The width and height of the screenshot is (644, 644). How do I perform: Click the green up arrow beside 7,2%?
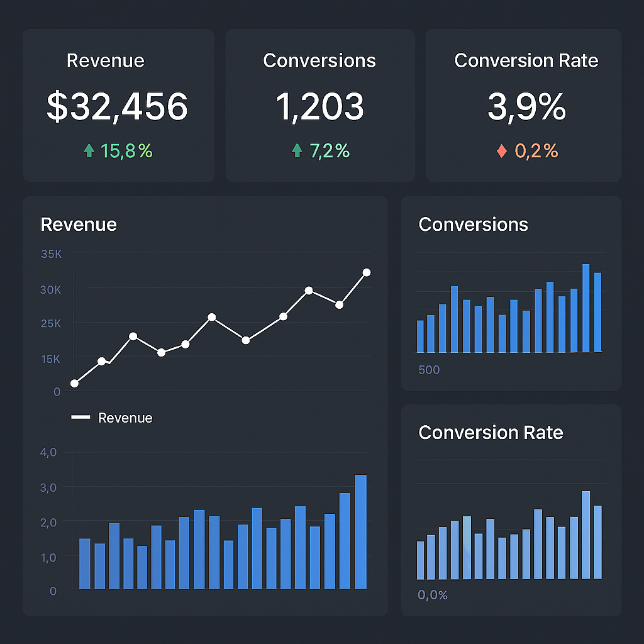pos(297,150)
